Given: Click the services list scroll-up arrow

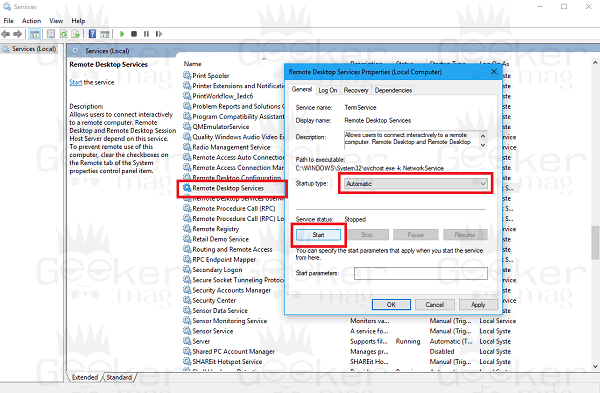Looking at the screenshot, I should coord(595,62).
